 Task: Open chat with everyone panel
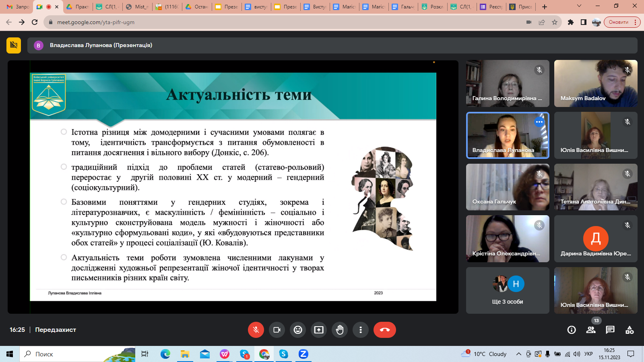tap(610, 330)
